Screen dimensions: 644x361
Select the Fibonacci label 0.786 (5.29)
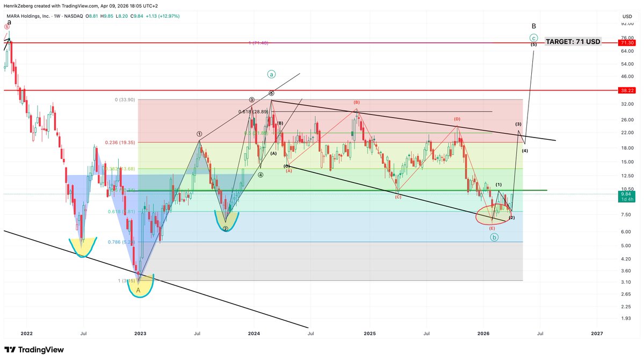coord(121,242)
